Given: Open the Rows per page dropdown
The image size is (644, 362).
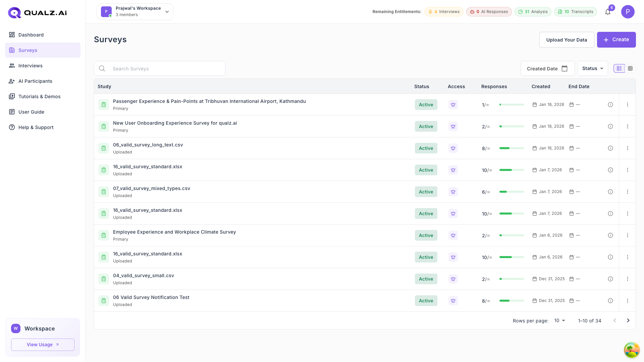Looking at the screenshot, I should (x=559, y=320).
